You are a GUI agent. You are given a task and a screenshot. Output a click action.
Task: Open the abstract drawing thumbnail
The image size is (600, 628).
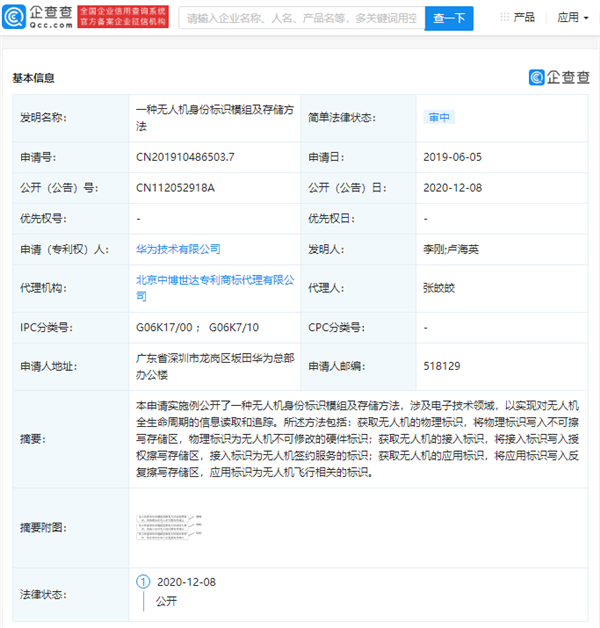[x=169, y=527]
